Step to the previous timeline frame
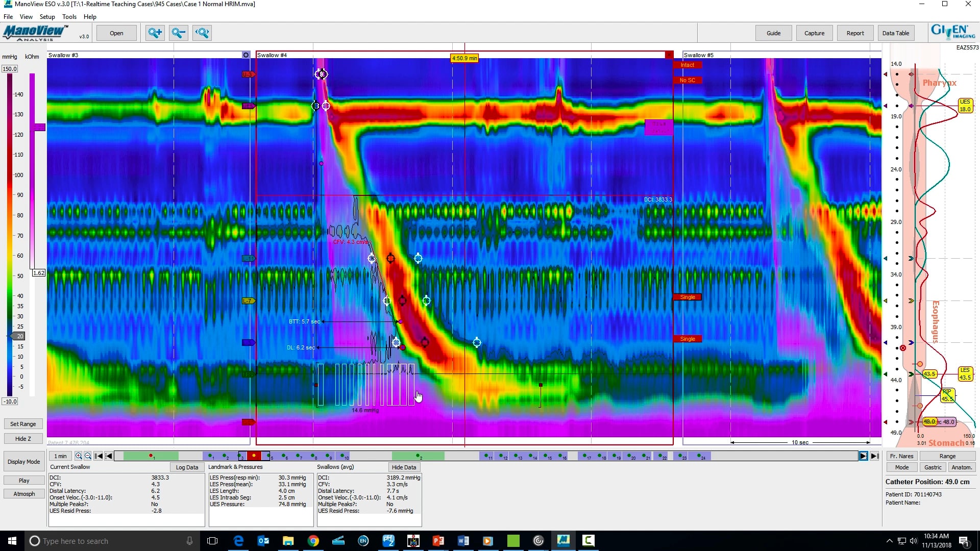The height and width of the screenshot is (551, 980). click(x=108, y=456)
